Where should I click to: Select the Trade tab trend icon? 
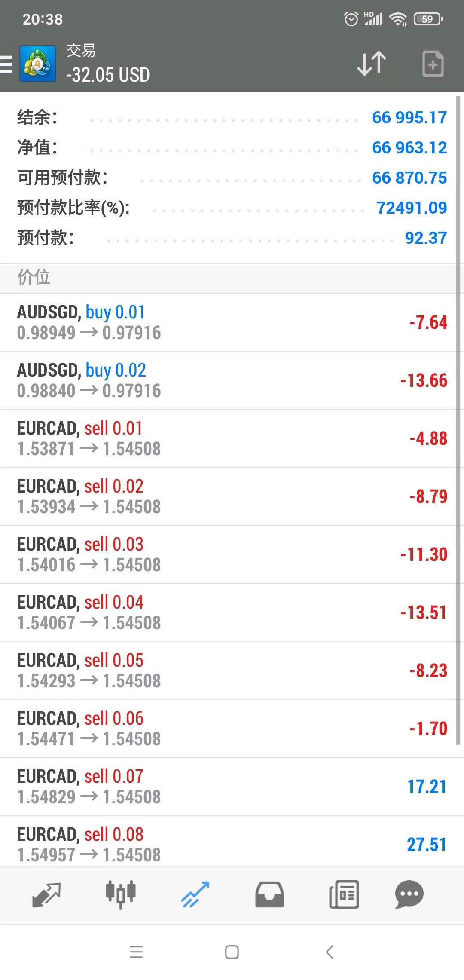point(195,894)
